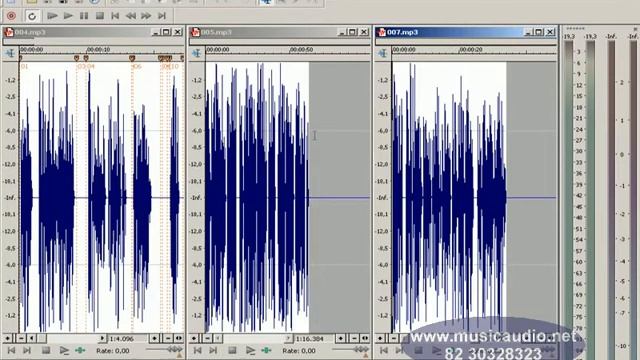Click the Rewind button in transport toolbar
This screenshot has width=640, height=360.
(130, 16)
